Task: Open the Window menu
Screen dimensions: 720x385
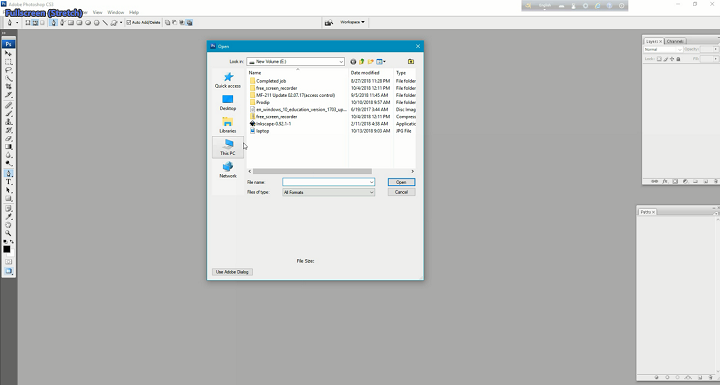Action: pos(115,12)
